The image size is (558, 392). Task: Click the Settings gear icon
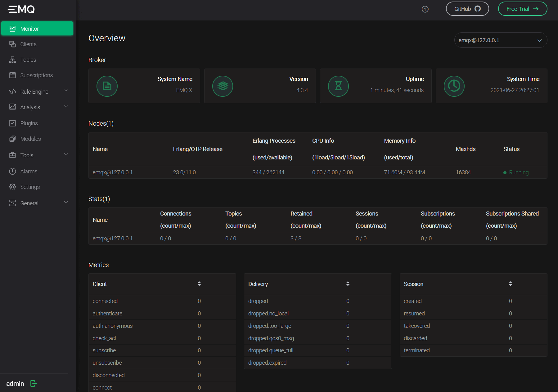coord(12,187)
